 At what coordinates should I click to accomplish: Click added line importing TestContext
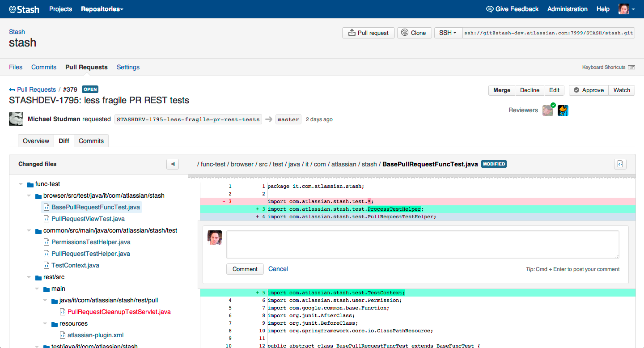point(418,293)
